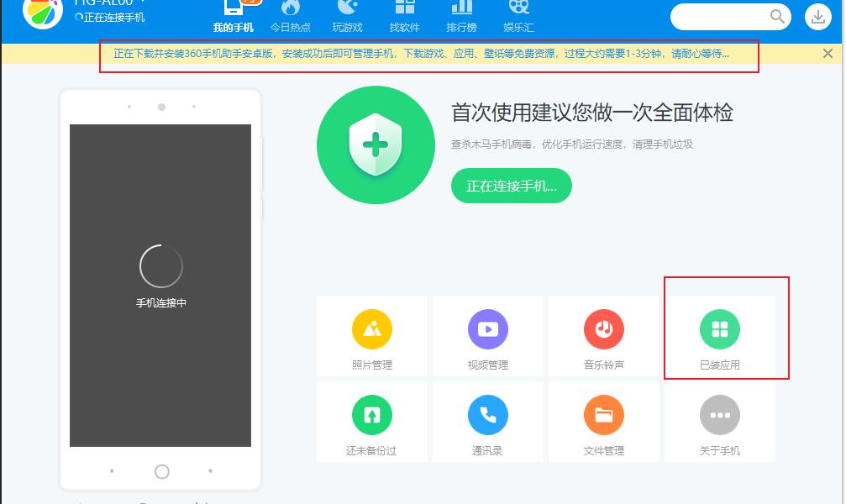846x504 pixels.
Task: Switch to the 今日热点 tab
Action: click(x=290, y=17)
